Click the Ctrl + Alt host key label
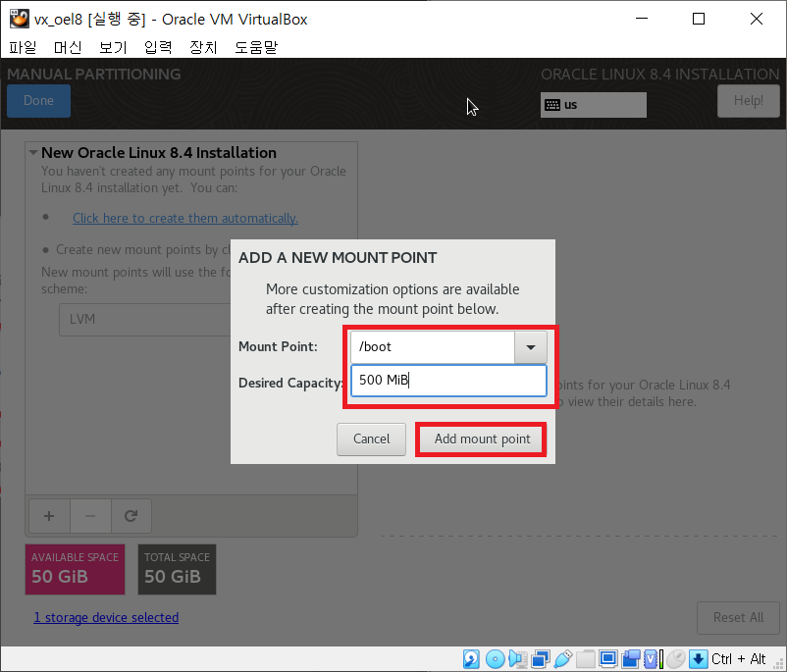 tap(738, 659)
